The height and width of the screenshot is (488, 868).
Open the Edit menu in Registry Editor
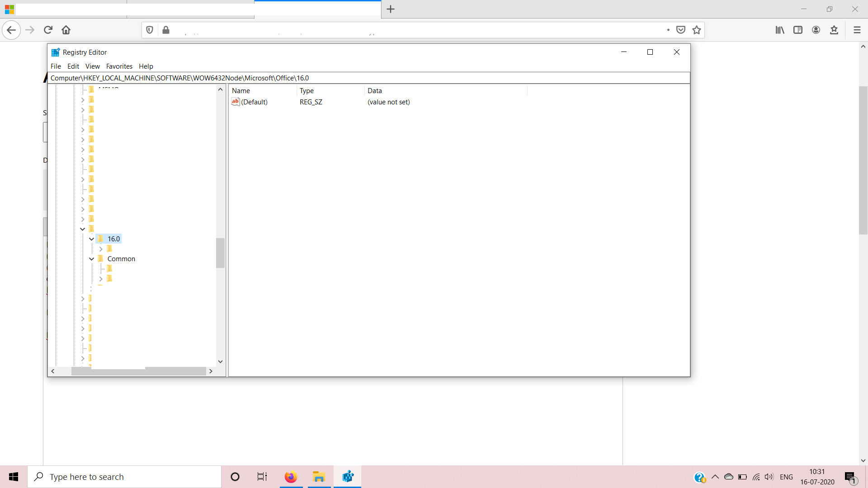click(x=73, y=66)
